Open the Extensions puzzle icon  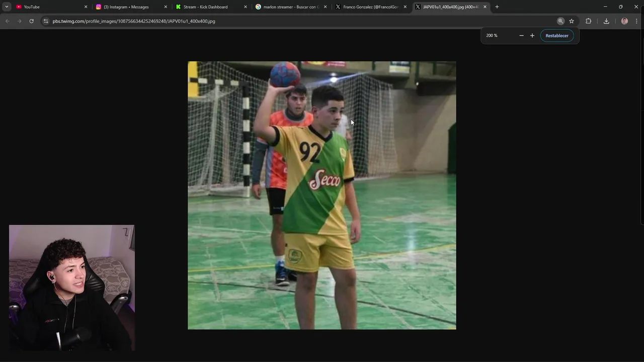[588, 21]
